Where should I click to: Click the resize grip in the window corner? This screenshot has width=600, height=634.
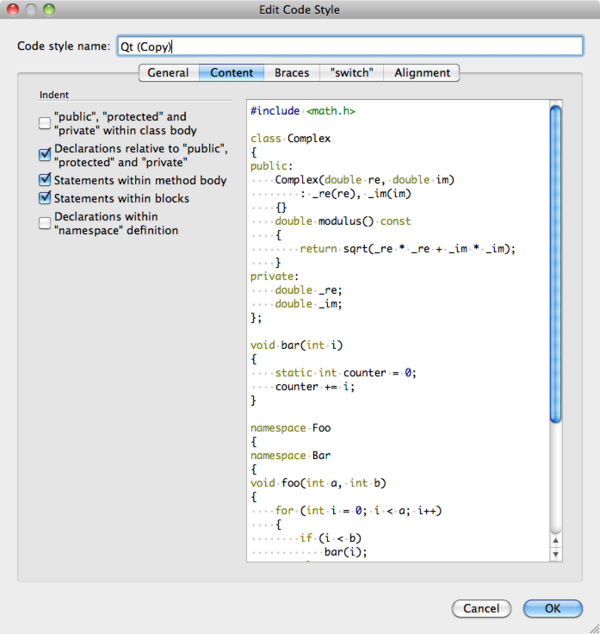(592, 626)
